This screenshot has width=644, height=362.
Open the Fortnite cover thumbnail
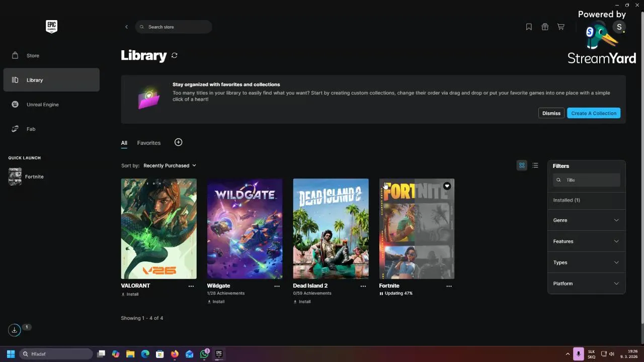pos(417,229)
